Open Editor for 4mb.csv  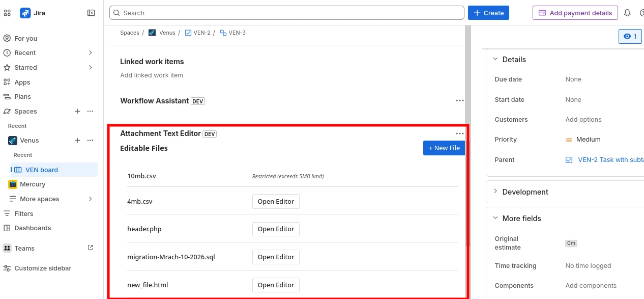click(x=276, y=201)
